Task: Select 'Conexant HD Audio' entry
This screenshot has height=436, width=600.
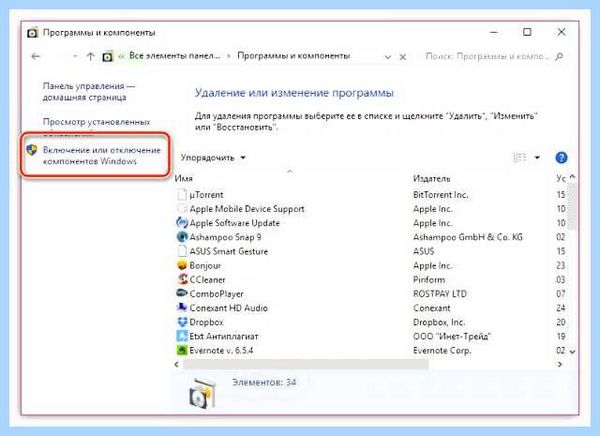Action: click(228, 308)
